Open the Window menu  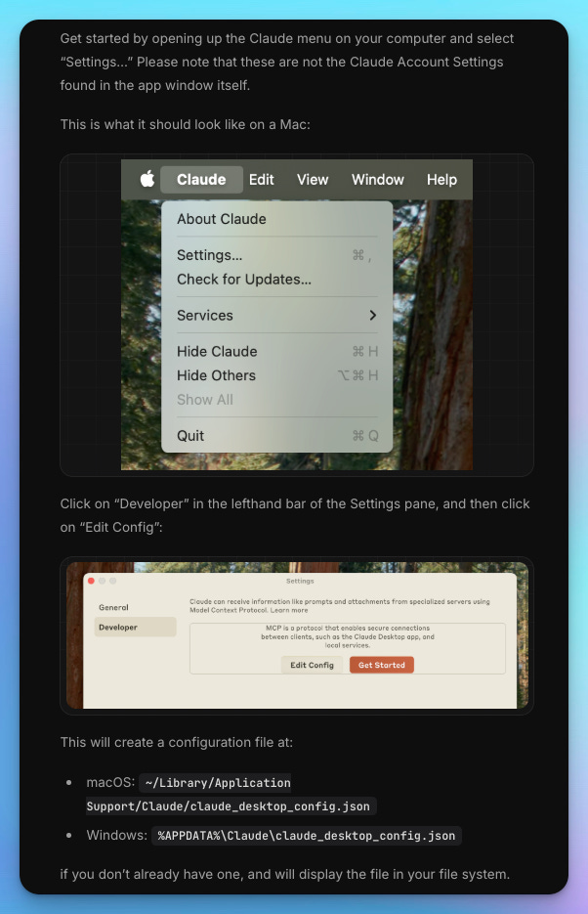378,180
